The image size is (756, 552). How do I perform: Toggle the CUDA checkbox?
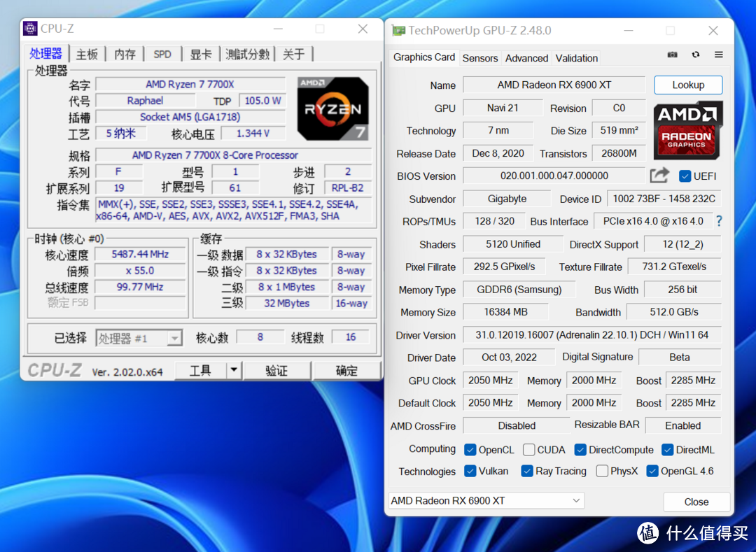click(x=528, y=450)
